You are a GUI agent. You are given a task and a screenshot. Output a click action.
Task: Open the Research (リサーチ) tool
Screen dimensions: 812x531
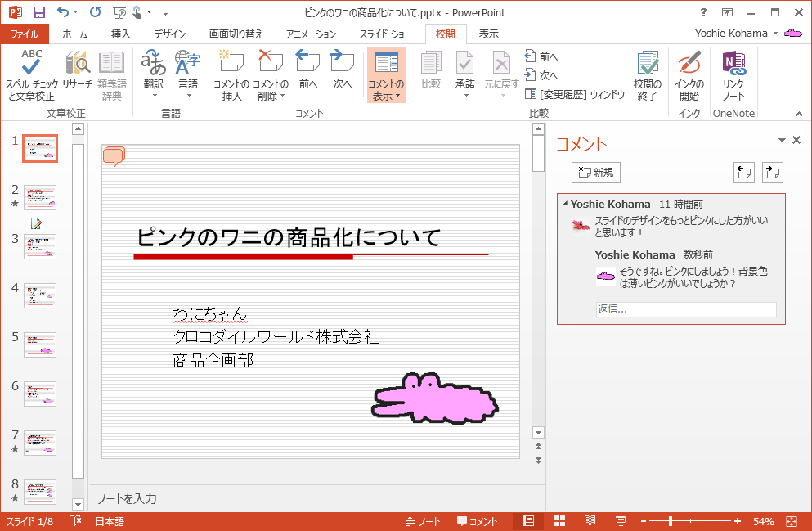coord(78,70)
